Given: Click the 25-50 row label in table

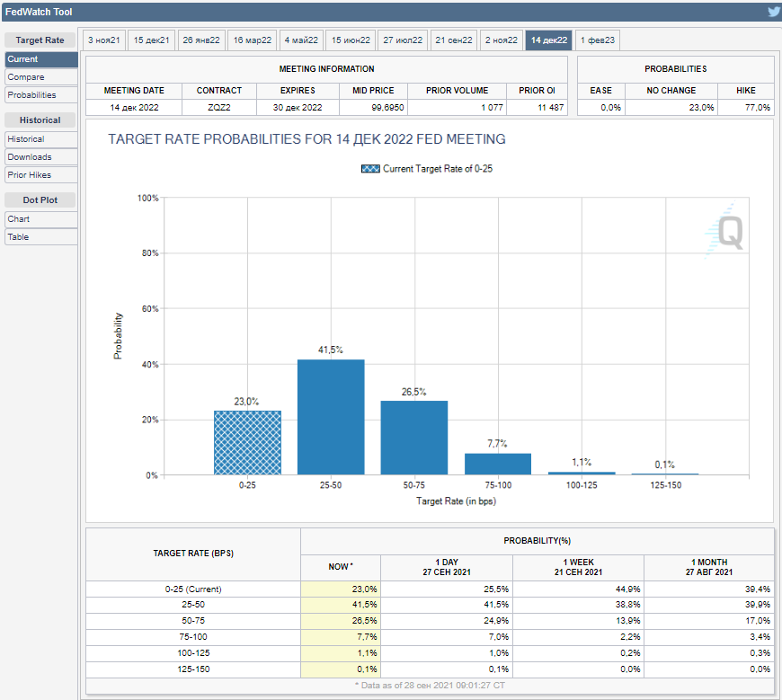Looking at the screenshot, I should 193,605.
